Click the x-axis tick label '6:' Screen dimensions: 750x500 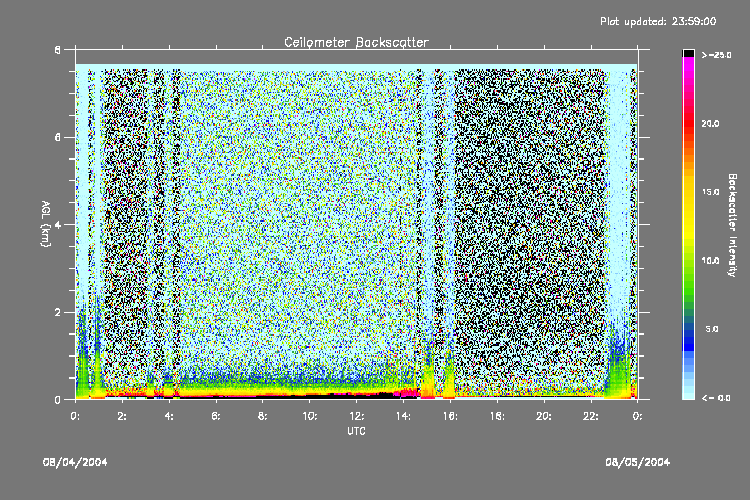click(216, 416)
